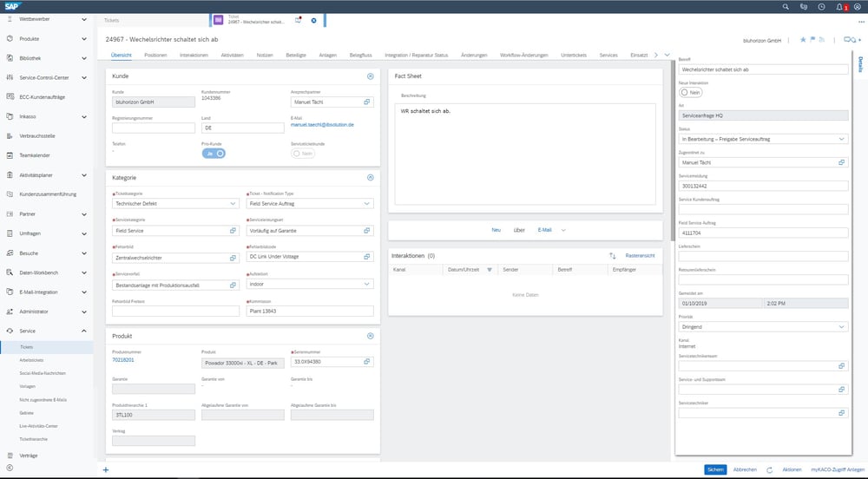868x479 pixels.
Task: Switch to the Aktivitäten tab
Action: pos(232,56)
